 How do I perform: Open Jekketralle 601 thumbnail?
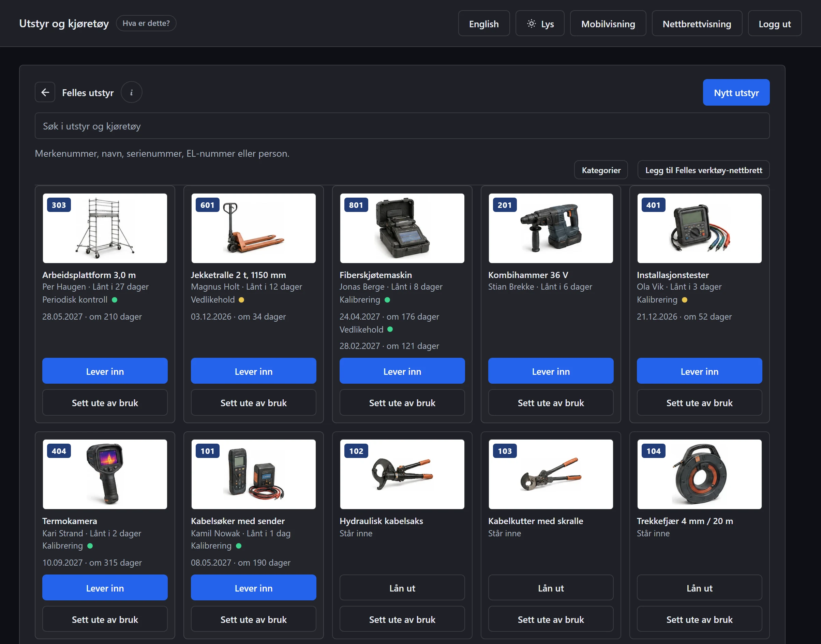coord(254,229)
